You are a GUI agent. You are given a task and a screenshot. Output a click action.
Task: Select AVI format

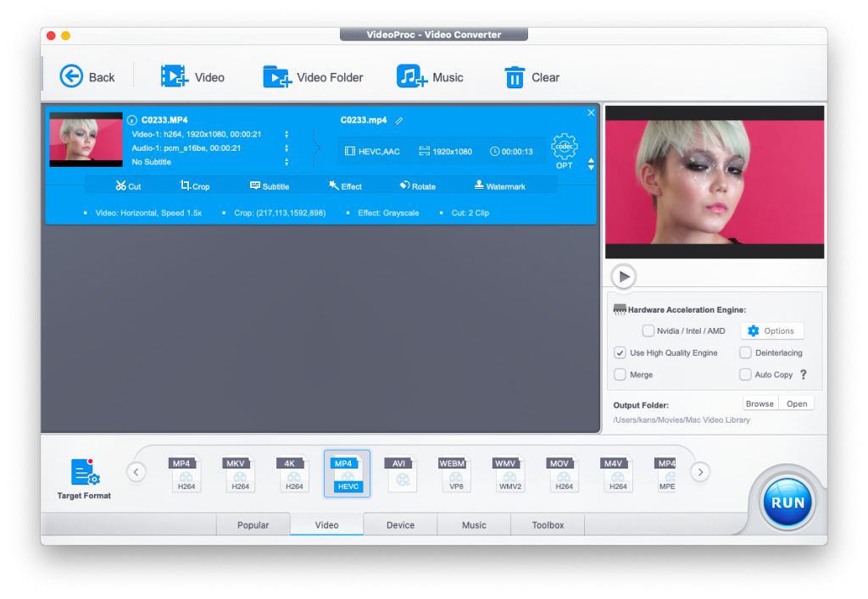(401, 474)
